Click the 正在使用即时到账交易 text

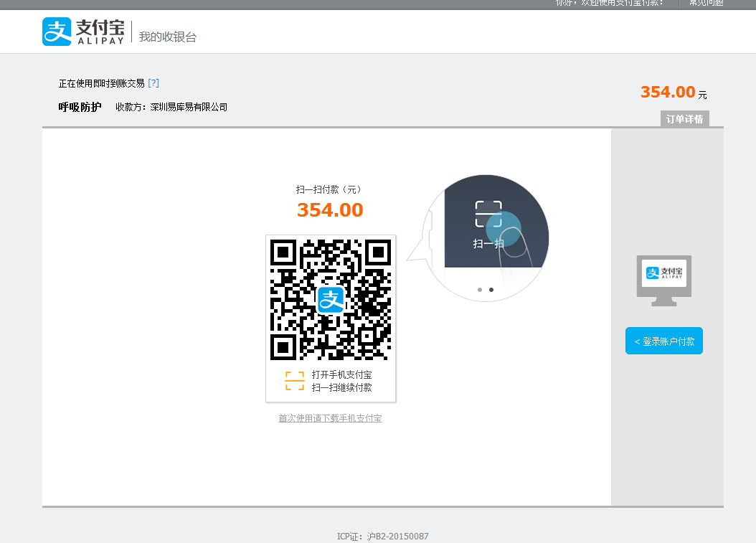102,83
